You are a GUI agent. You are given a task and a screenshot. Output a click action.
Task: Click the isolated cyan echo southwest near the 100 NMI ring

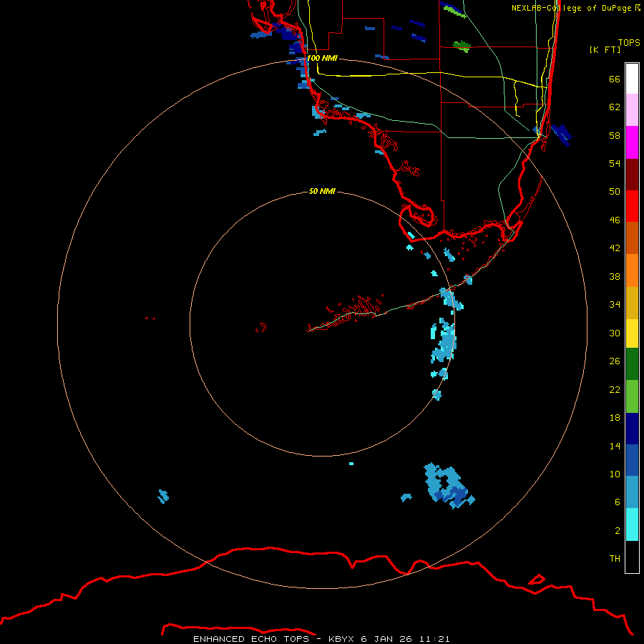click(163, 496)
